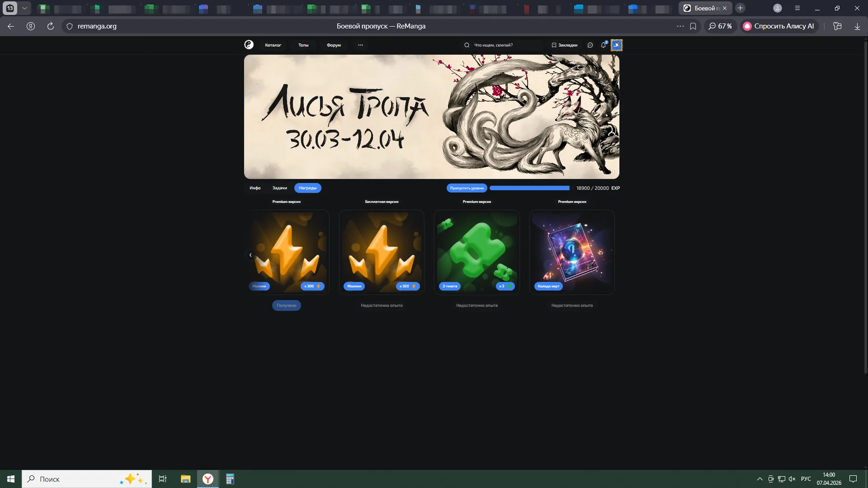The width and height of the screenshot is (868, 488).
Task: Switch to the Задачи tab
Action: (279, 188)
